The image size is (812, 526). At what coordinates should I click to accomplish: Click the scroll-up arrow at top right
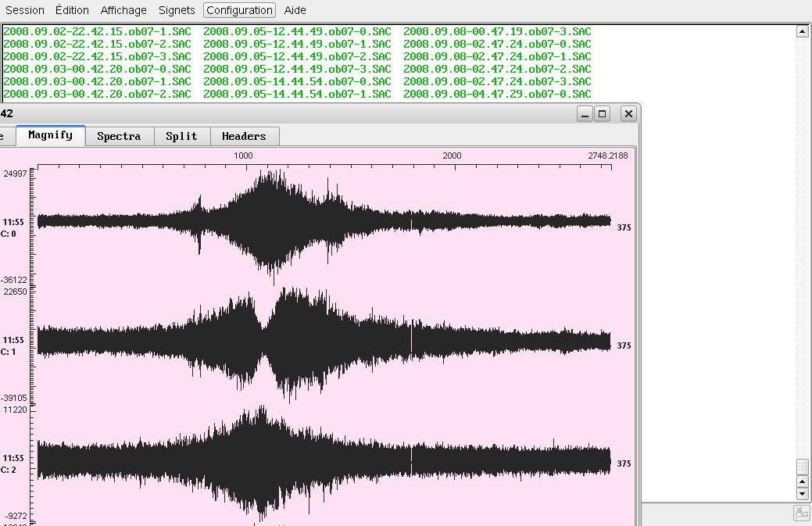[x=802, y=31]
